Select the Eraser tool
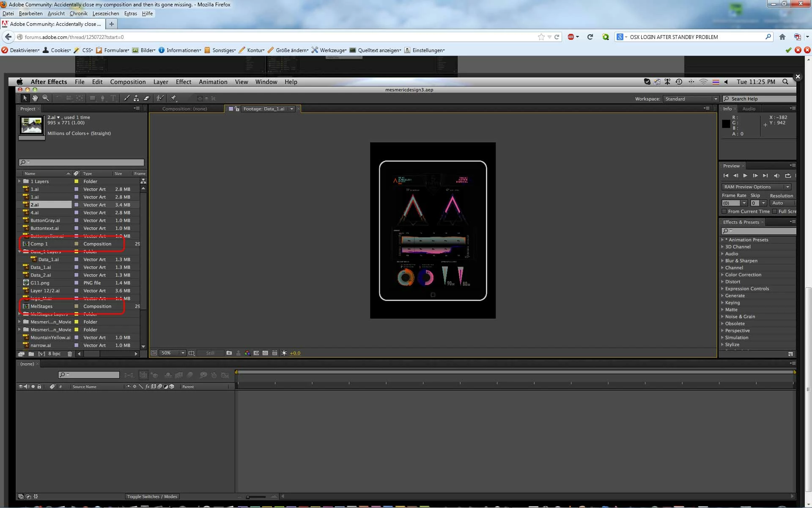The width and height of the screenshot is (812, 508). [147, 98]
